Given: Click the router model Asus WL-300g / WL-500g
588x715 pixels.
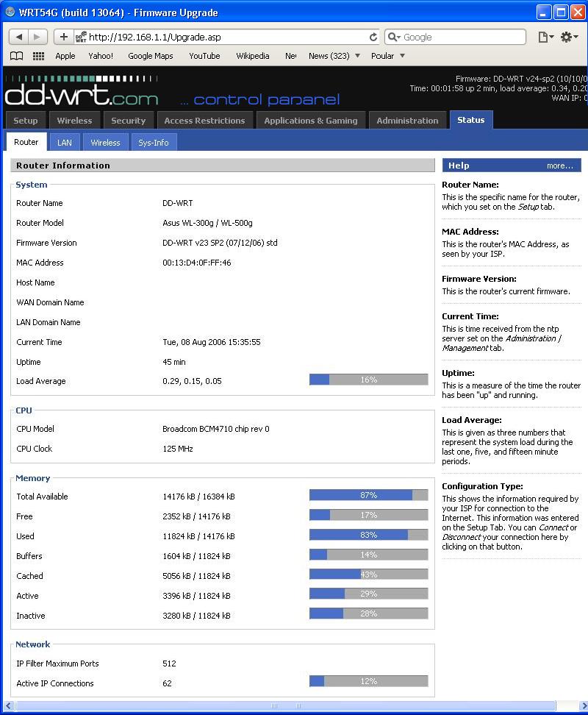Looking at the screenshot, I should 207,223.
